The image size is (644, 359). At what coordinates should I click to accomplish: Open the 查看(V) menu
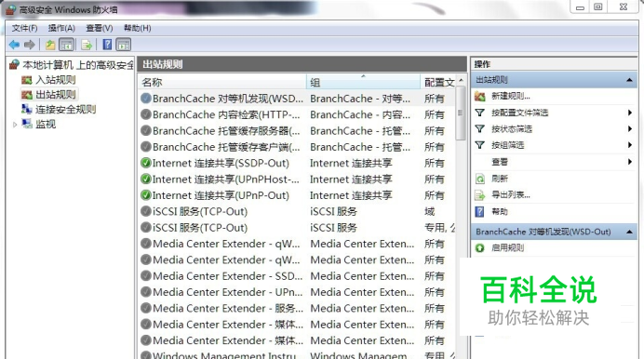pyautogui.click(x=99, y=28)
